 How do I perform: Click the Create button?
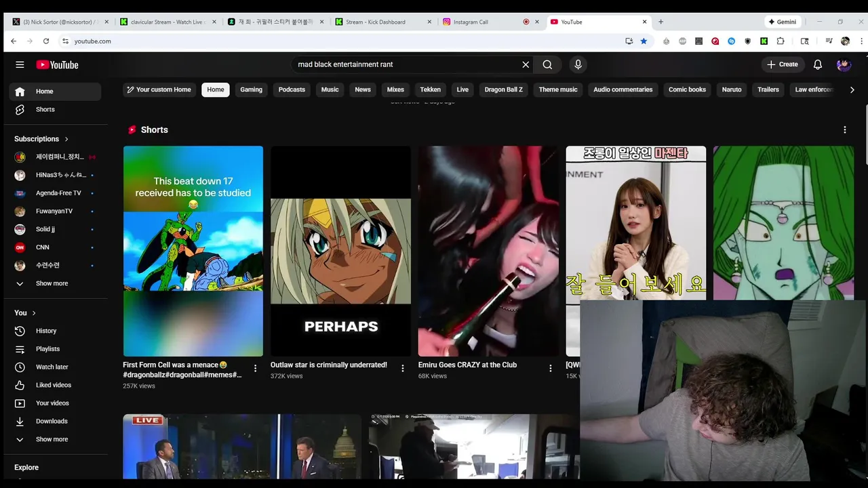(782, 64)
